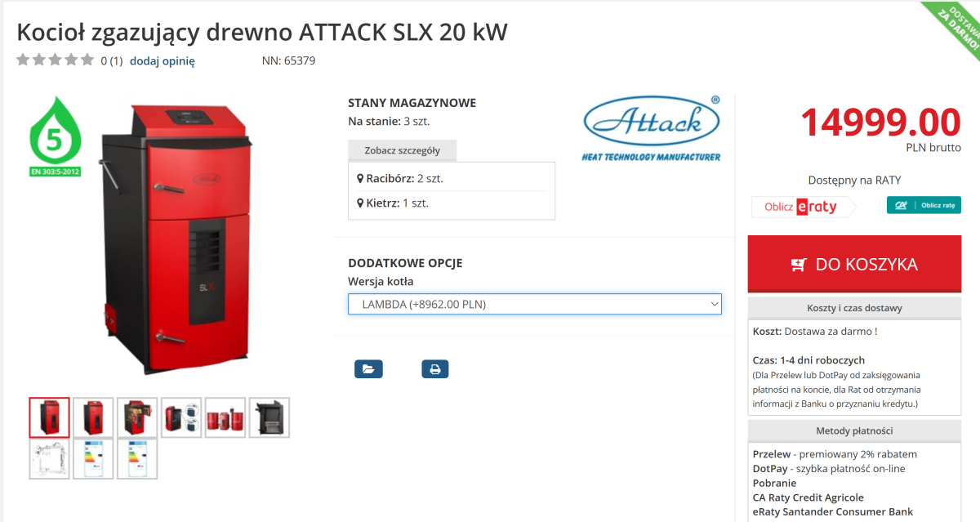Show the thumbnail of boiler with open door

[x=137, y=417]
